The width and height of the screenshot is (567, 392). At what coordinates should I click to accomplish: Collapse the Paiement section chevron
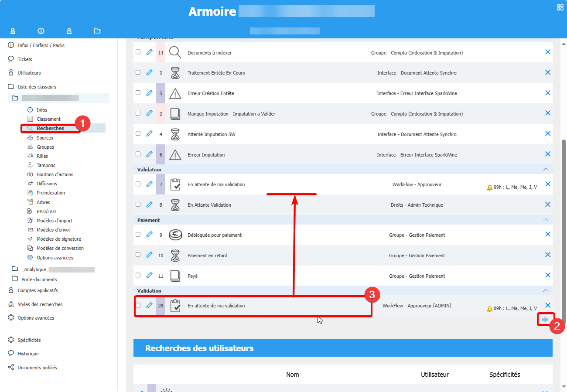tap(545, 220)
